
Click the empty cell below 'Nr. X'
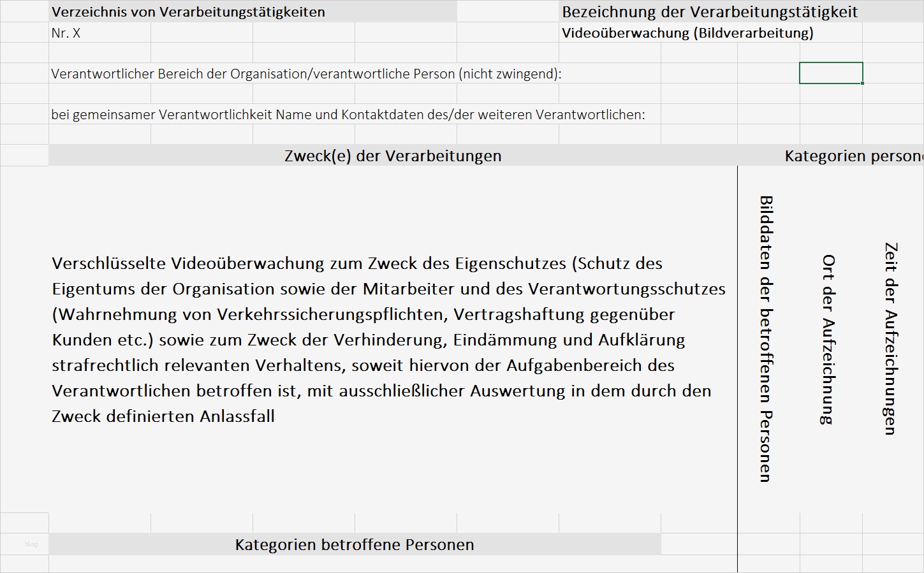pyautogui.click(x=99, y=52)
